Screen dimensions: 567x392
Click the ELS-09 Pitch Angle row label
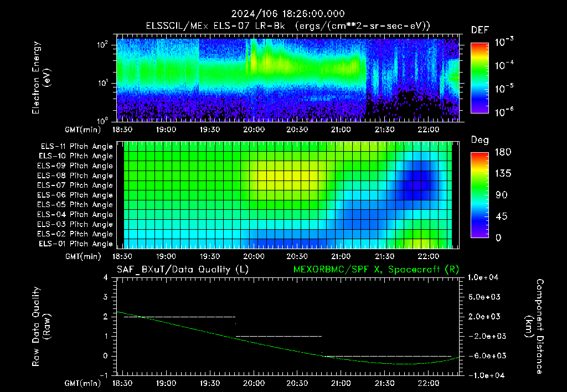(x=75, y=166)
